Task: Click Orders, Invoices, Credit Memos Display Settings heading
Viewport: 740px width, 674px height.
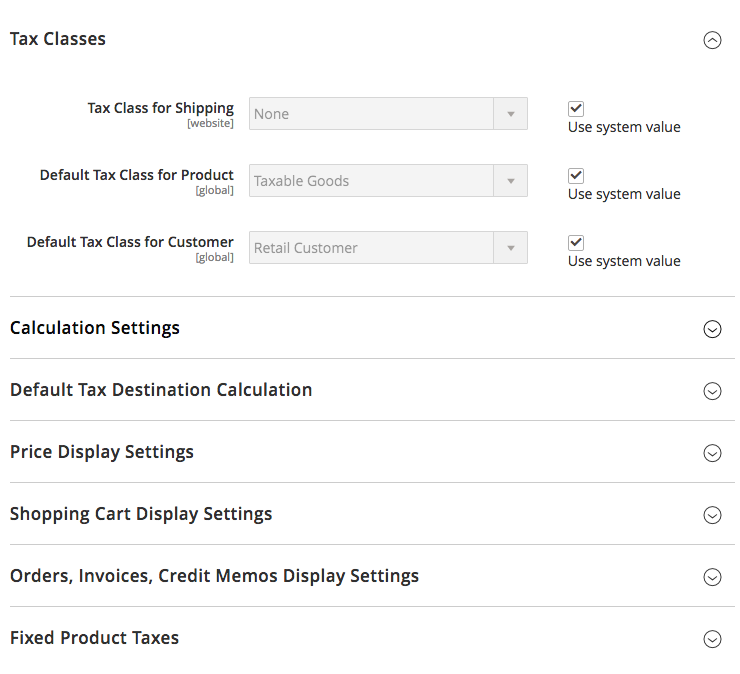Action: point(214,576)
